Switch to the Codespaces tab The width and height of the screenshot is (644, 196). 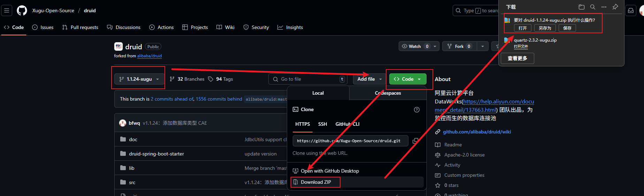pos(388,93)
